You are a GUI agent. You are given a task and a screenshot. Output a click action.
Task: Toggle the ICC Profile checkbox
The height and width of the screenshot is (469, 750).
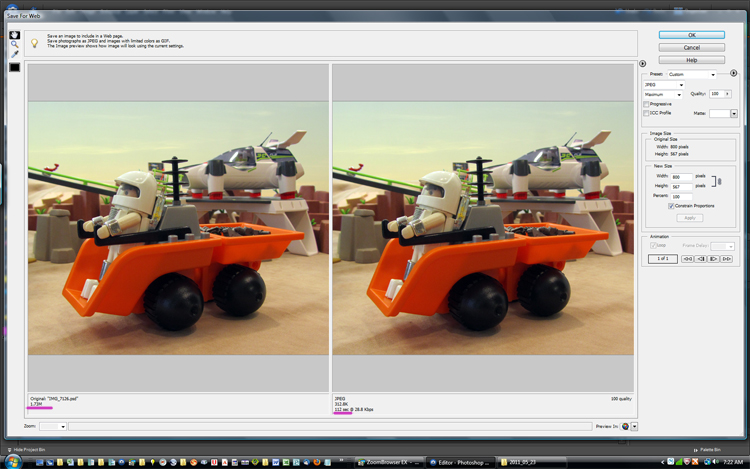click(x=646, y=113)
